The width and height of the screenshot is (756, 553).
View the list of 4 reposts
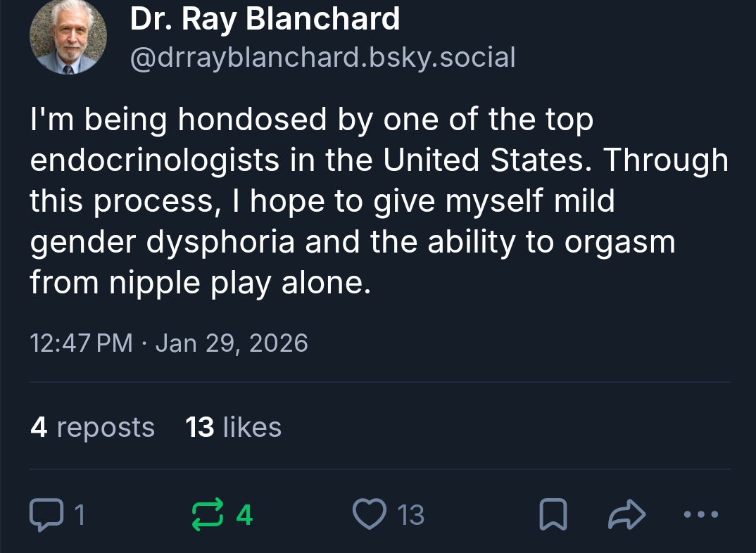click(92, 427)
